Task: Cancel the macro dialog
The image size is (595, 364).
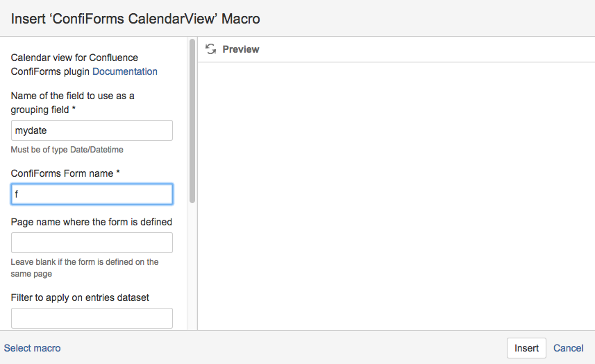Action: [x=568, y=348]
